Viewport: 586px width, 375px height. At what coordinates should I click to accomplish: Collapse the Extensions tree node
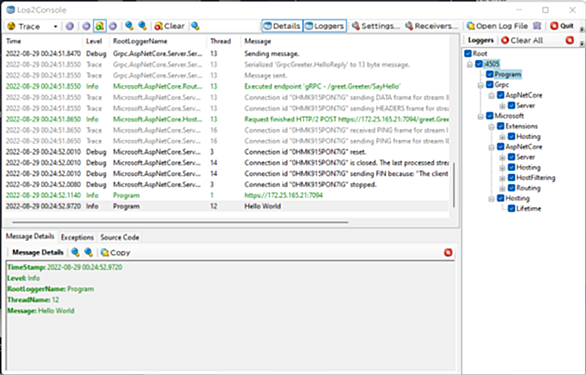(x=492, y=127)
